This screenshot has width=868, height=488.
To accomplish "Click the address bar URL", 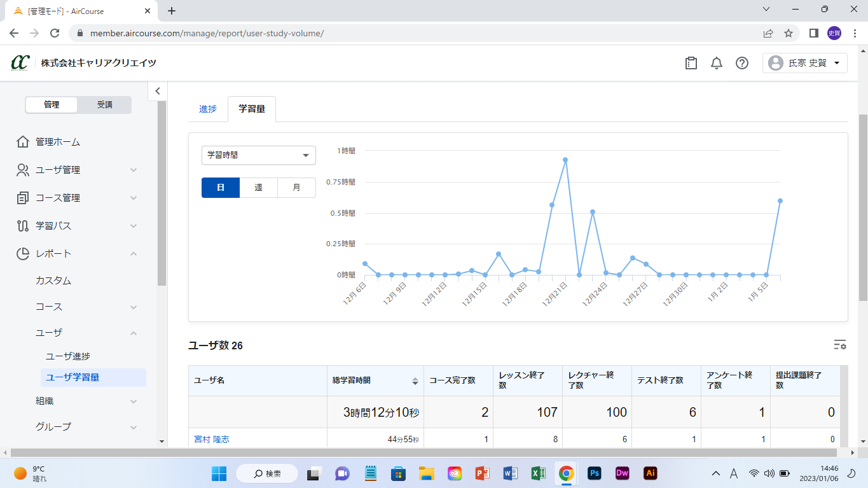I will (207, 33).
